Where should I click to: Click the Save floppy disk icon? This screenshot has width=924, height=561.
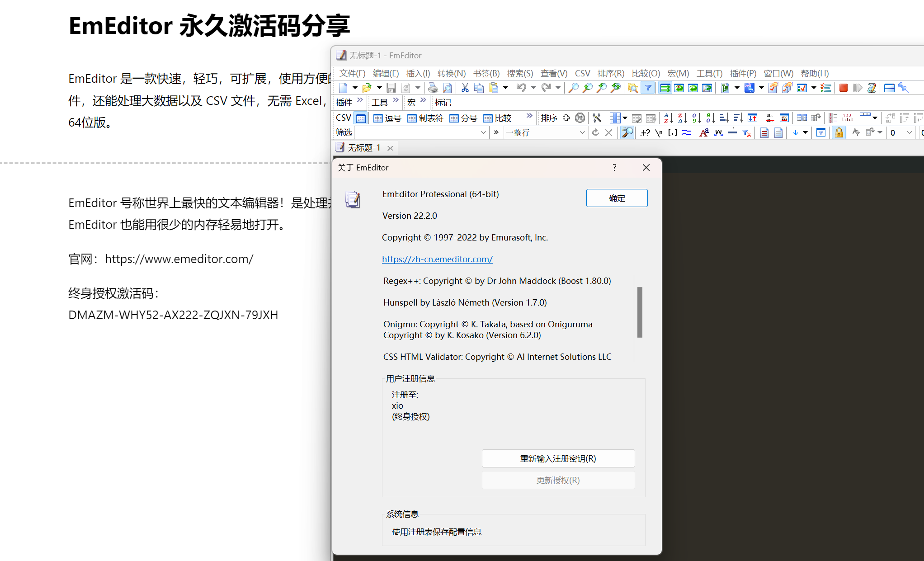click(391, 88)
